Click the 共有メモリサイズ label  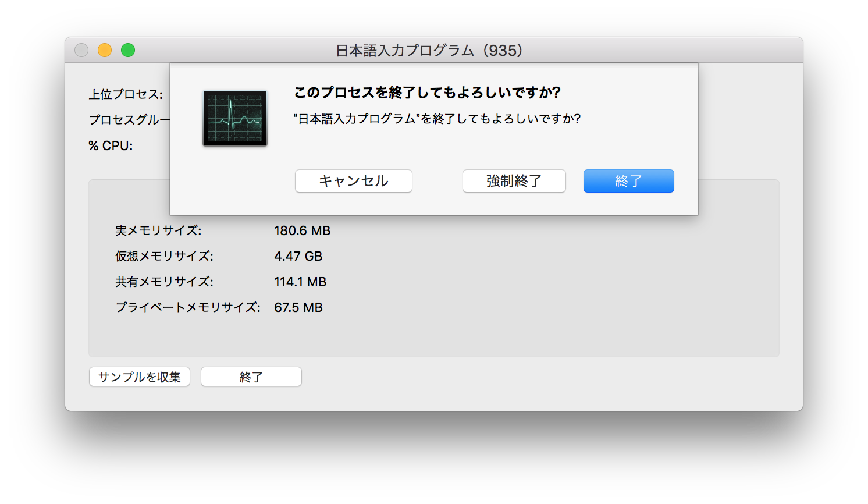(x=164, y=282)
